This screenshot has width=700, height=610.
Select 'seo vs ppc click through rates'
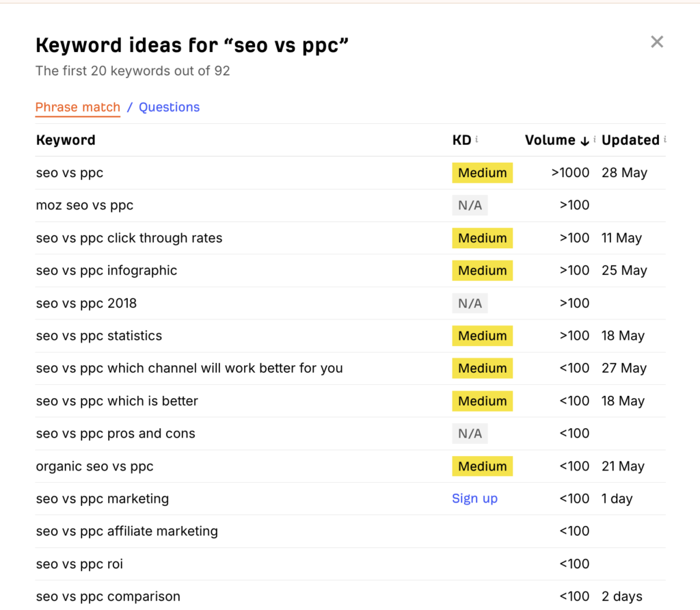(x=129, y=238)
